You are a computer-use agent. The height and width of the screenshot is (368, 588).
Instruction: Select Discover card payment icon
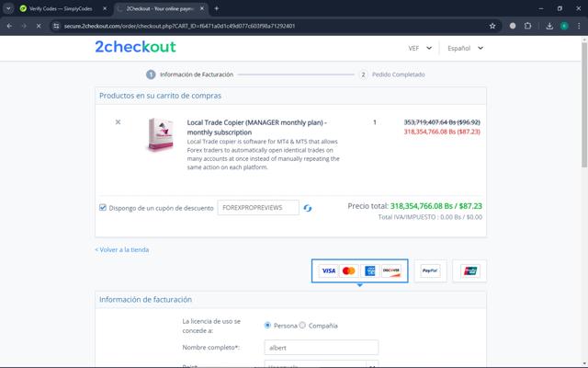[390, 270]
